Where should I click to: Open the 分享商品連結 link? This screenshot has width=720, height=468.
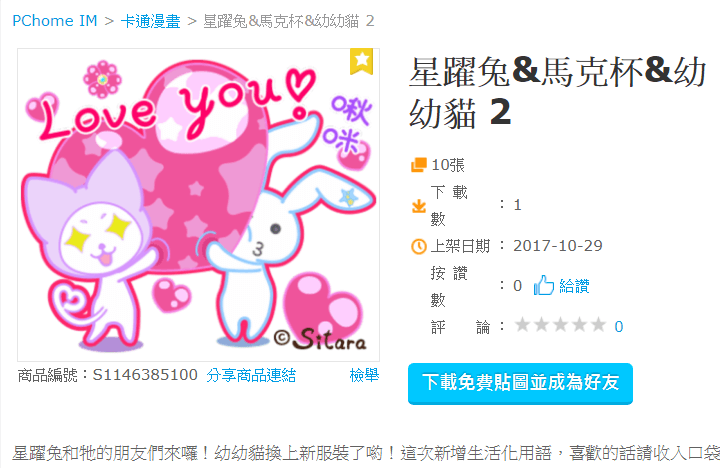tap(251, 375)
